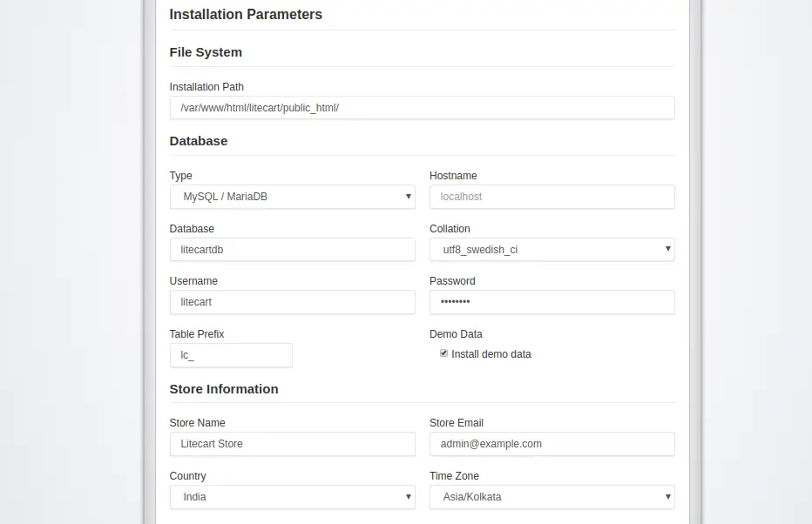Click the "Store Email" label text
Viewport: 812px width, 524px height.
(x=457, y=423)
